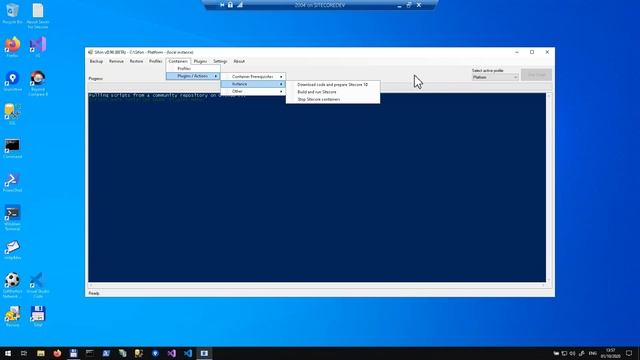Open the soccer ball desktop shortcut
Screen dimensions: 640x360
coord(12,285)
